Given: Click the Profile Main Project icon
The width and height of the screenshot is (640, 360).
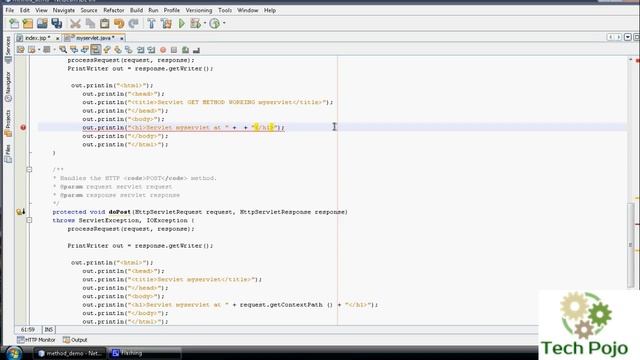Looking at the screenshot, I should [214, 23].
